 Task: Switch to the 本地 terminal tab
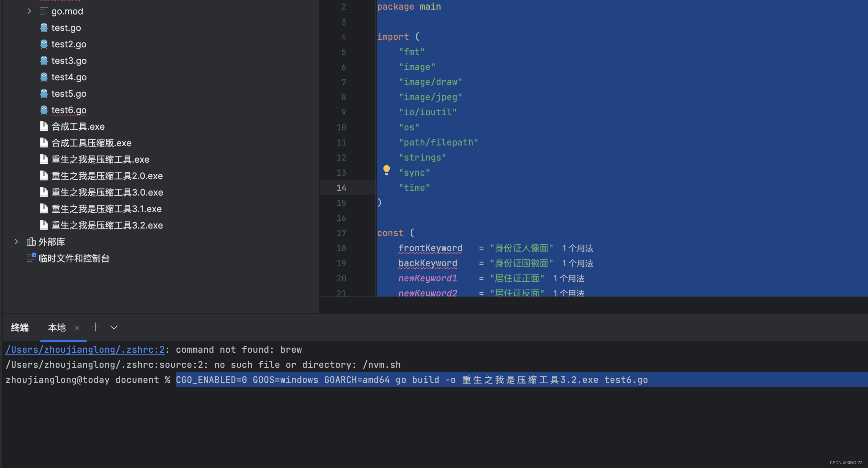click(57, 328)
